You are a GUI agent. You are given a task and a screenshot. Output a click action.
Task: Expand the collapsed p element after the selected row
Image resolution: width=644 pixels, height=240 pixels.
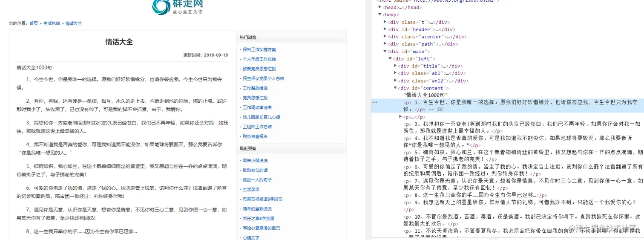(x=400, y=117)
